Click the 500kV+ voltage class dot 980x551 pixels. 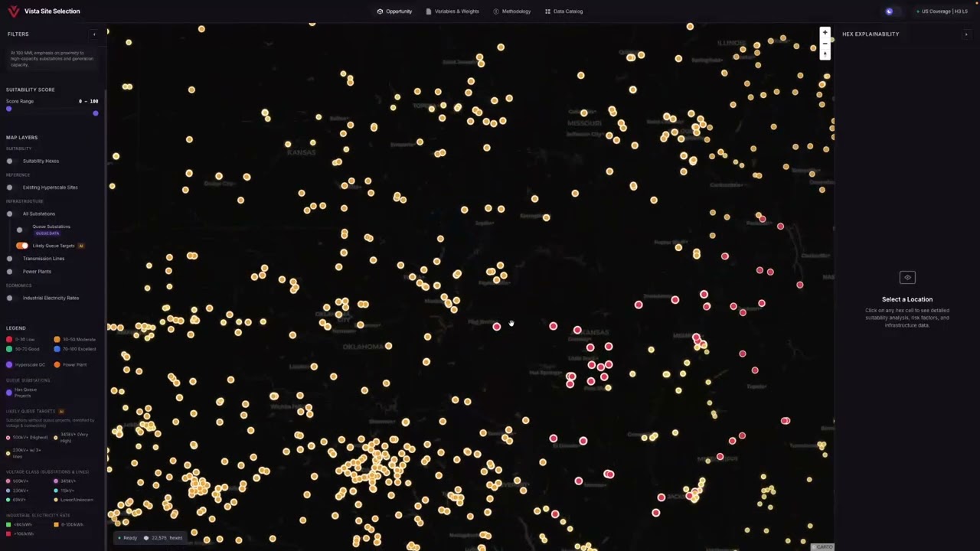[x=8, y=481]
